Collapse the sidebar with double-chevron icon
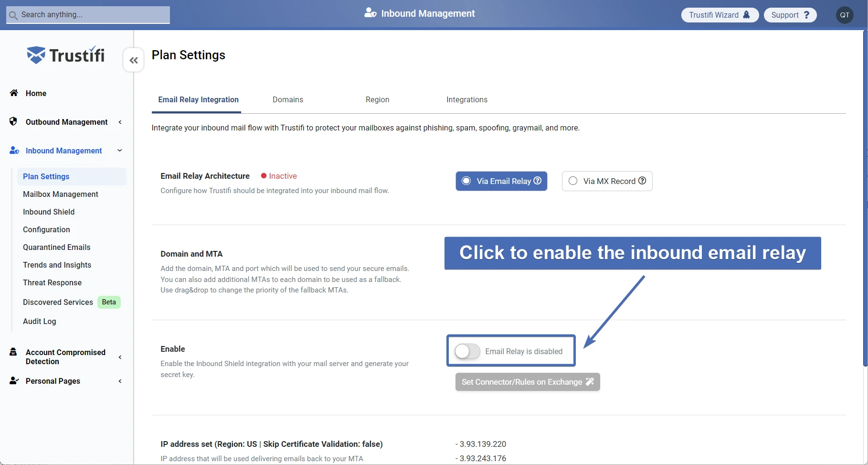Image resolution: width=868 pixels, height=465 pixels. [x=134, y=60]
